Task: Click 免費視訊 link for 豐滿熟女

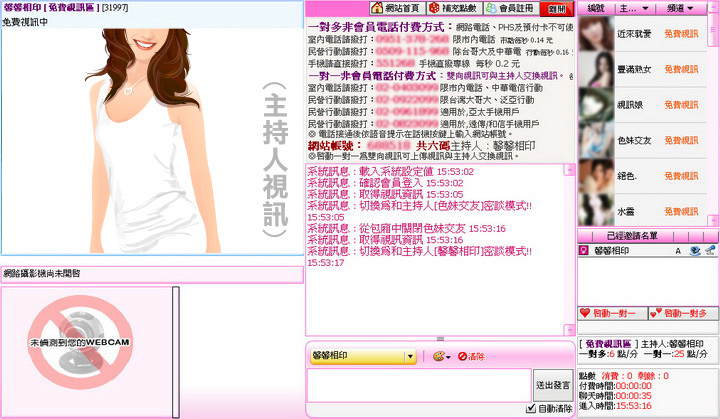Action: [681, 69]
